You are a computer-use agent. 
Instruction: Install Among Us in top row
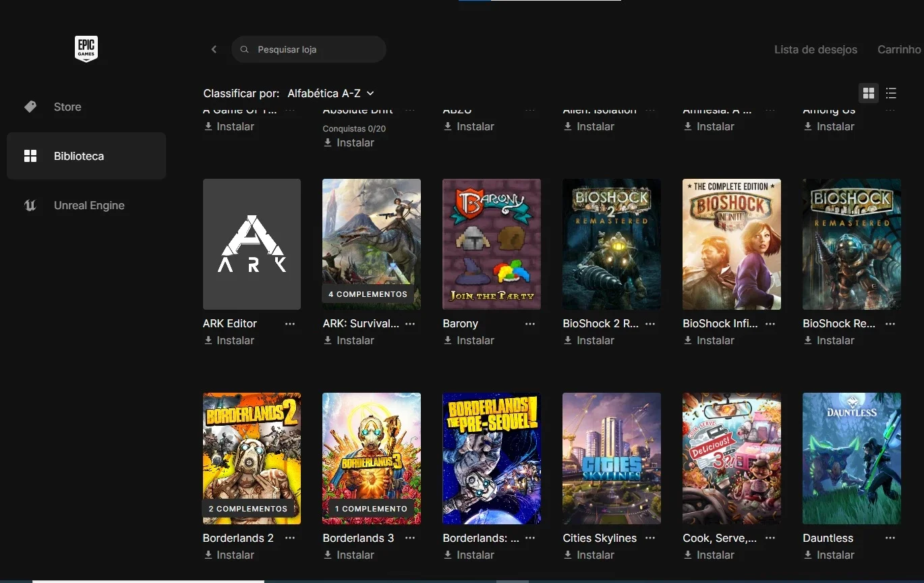(829, 126)
